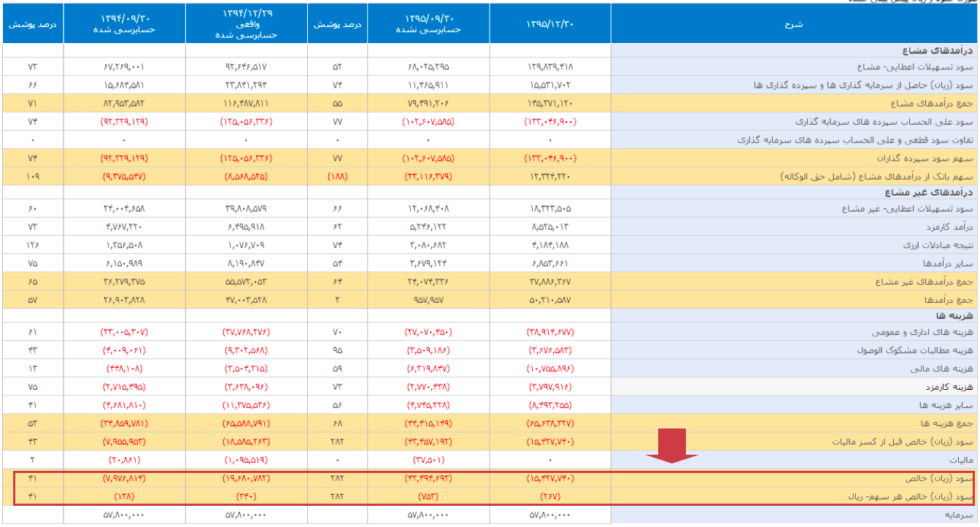Click the value ۸,۵۲۵,۰۱۳
This screenshot has width=980, height=527.
(549, 227)
